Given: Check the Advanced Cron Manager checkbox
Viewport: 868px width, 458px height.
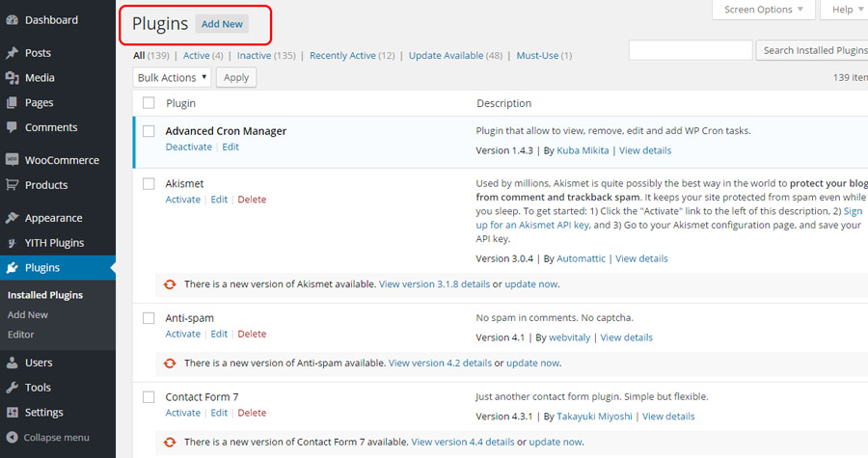Looking at the screenshot, I should [149, 131].
